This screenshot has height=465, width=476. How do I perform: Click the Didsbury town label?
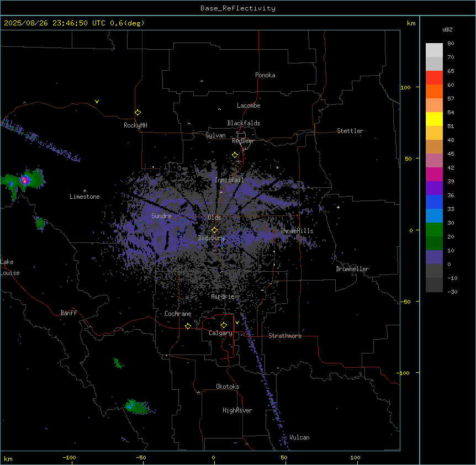(211, 238)
